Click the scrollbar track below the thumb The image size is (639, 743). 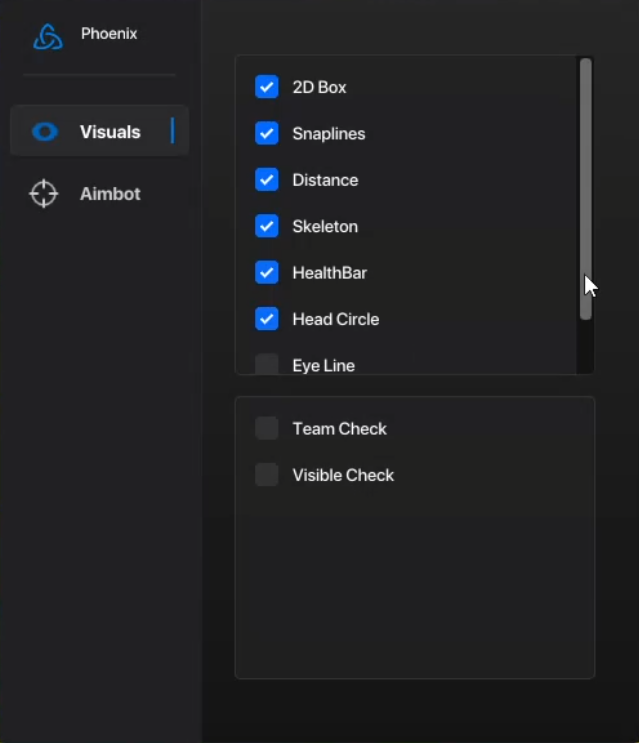(585, 347)
